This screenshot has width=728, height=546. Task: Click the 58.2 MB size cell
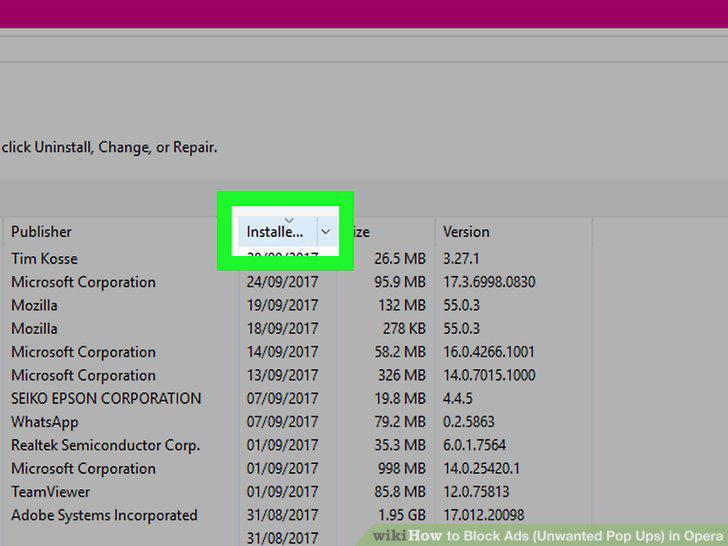pyautogui.click(x=400, y=352)
